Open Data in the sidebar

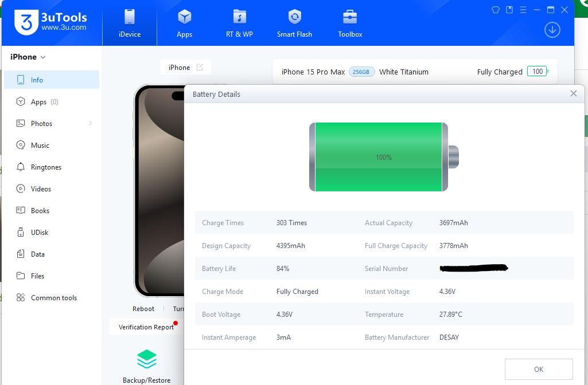(x=52, y=254)
